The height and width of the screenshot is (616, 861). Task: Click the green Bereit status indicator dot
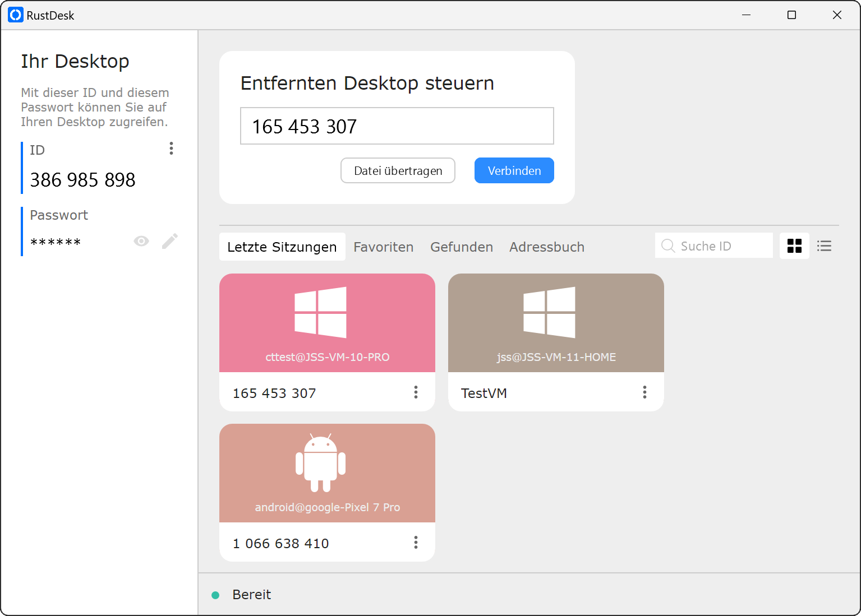215,595
